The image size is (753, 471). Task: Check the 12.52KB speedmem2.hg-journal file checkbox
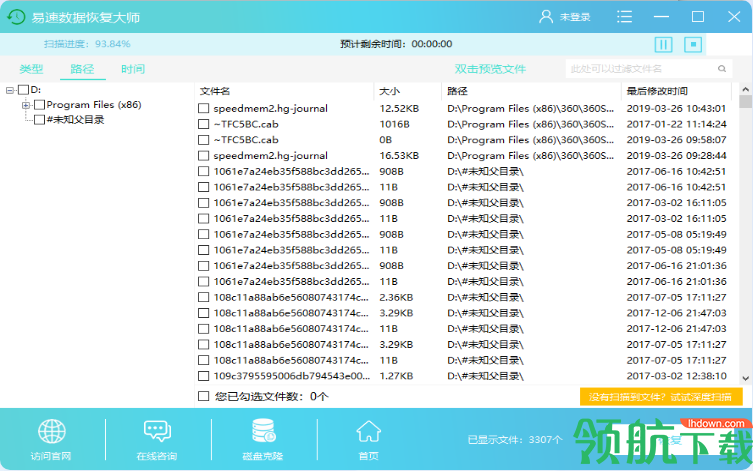204,109
